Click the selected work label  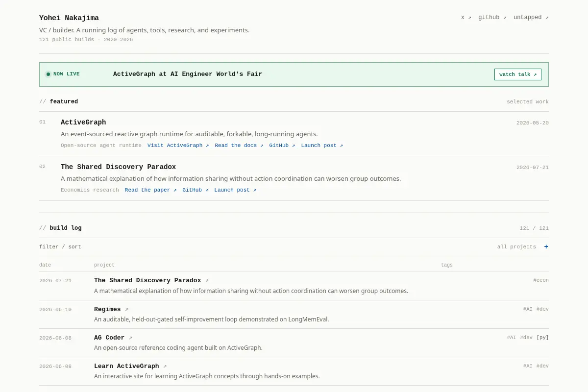click(528, 102)
